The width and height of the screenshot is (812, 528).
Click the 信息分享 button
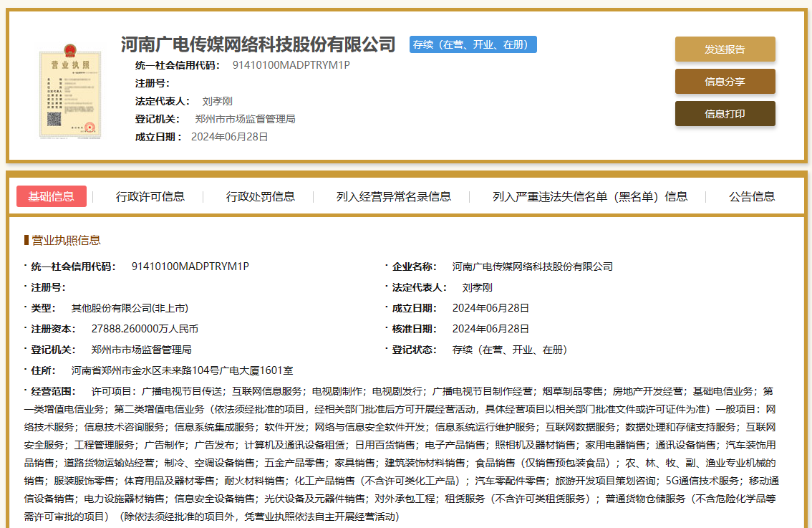tap(725, 82)
